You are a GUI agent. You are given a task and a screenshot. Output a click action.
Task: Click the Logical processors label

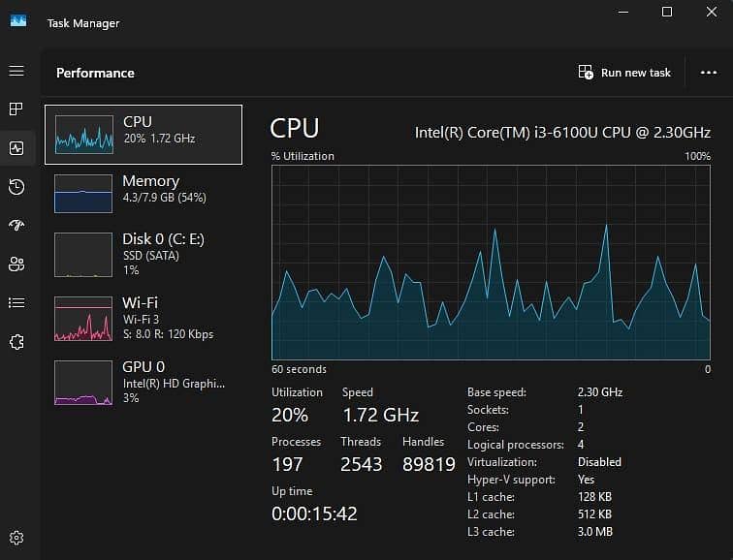[516, 445]
